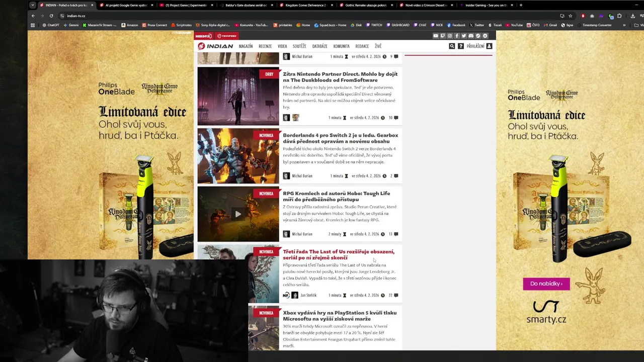644x362 pixels.
Task: Show more bookmarks with the double chevron
Action: [624, 25]
